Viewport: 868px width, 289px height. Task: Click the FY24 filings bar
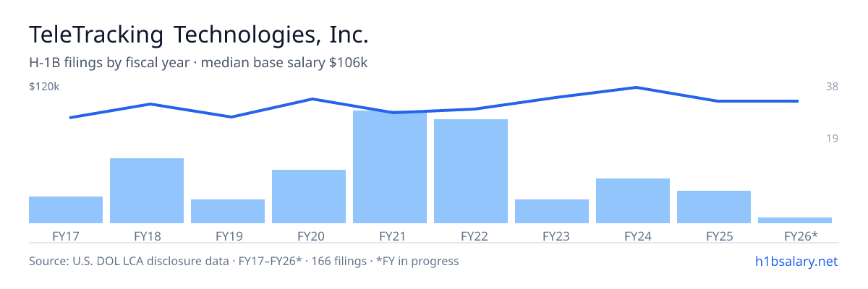(x=633, y=201)
